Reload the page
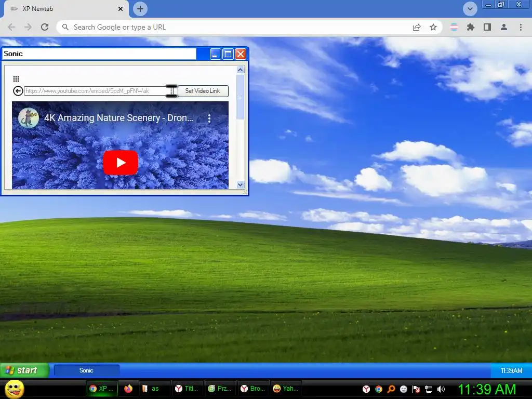The image size is (532, 399). coord(45,27)
